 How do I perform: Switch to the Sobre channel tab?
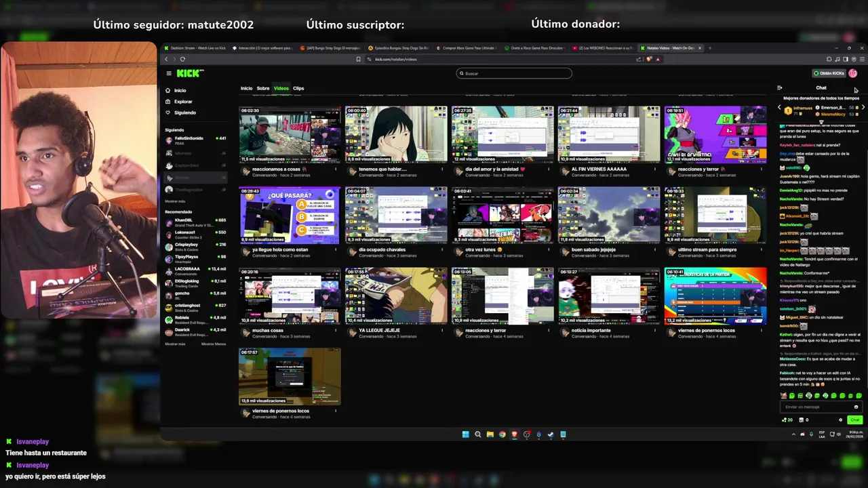(x=263, y=88)
